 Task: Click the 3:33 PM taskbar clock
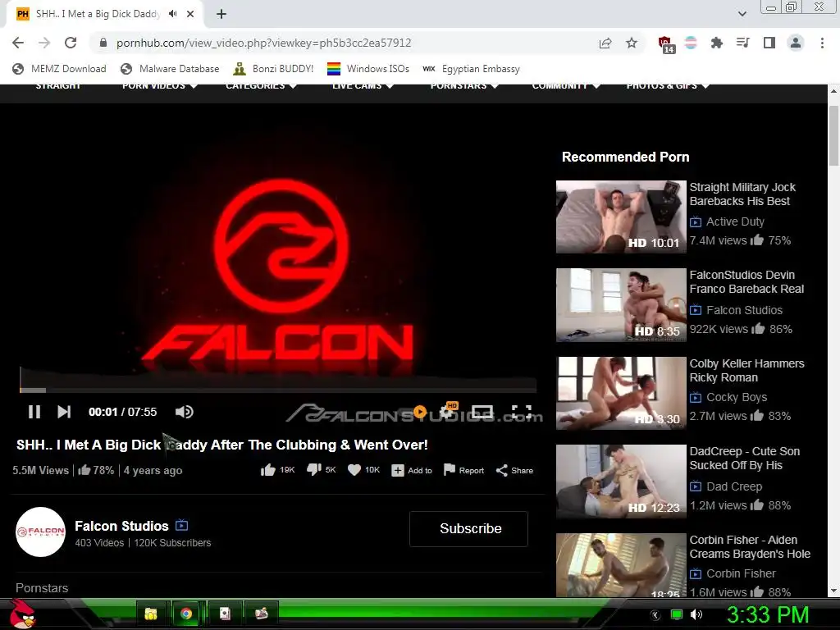coord(767,614)
